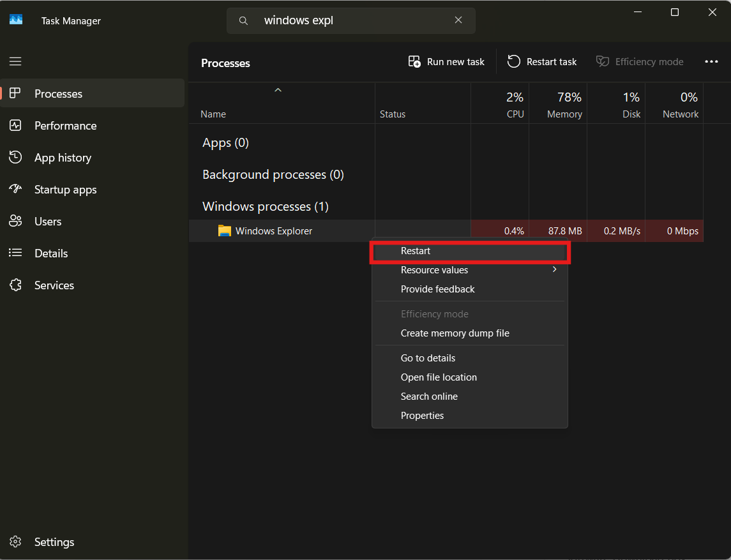This screenshot has width=731, height=560.
Task: Click the sort direction chevron above Name
Action: click(278, 90)
